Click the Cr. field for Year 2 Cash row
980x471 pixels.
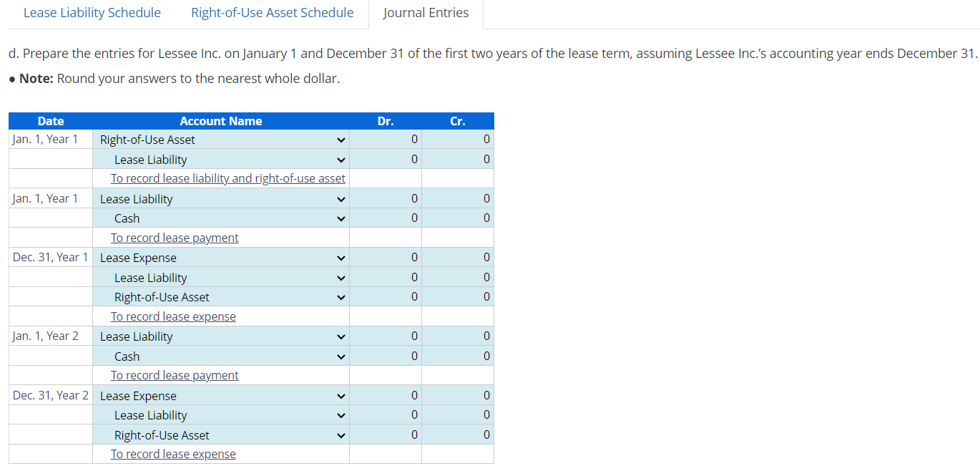[x=458, y=356]
